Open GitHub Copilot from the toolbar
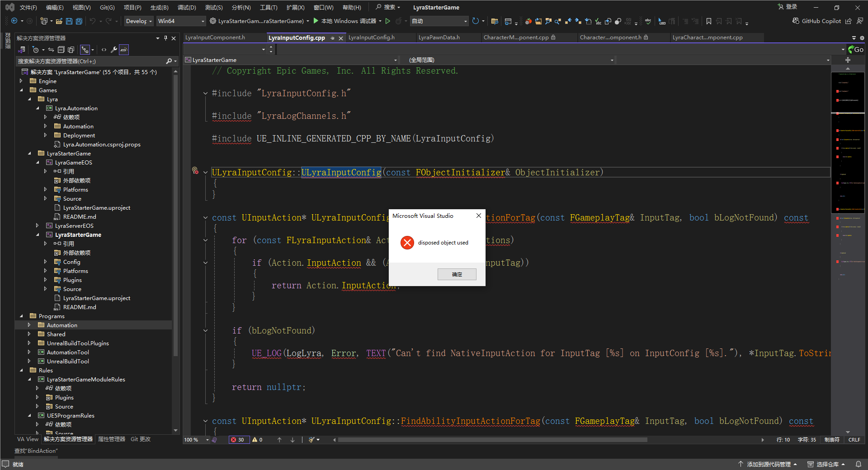This screenshot has height=470, width=868. coord(817,21)
